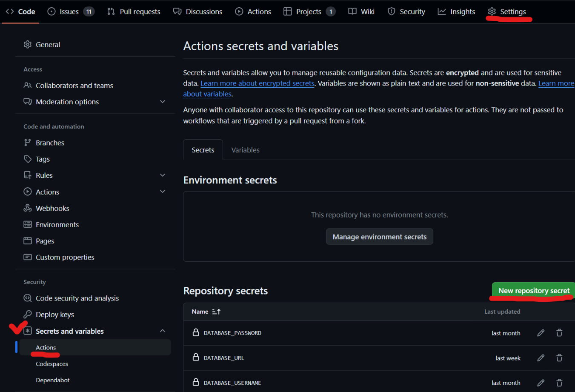Viewport: 575px width, 392px height.
Task: Delete DATABASE_PASSWORD using trash icon
Action: click(559, 333)
